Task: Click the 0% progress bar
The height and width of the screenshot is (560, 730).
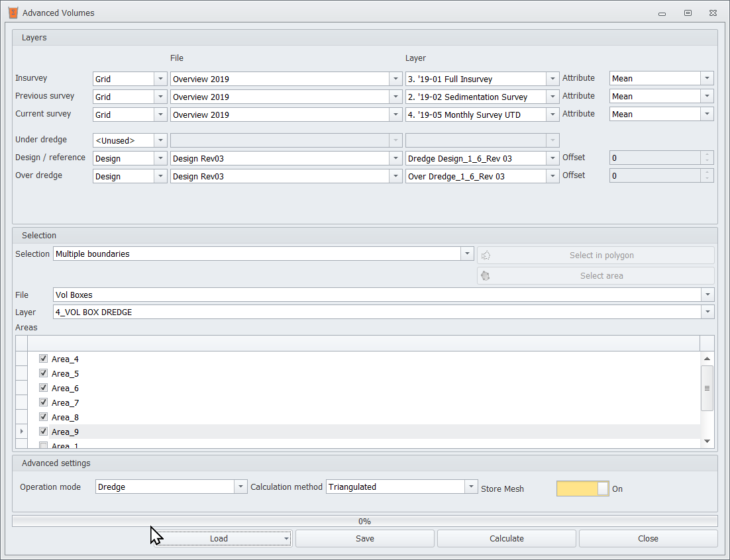Action: point(364,521)
